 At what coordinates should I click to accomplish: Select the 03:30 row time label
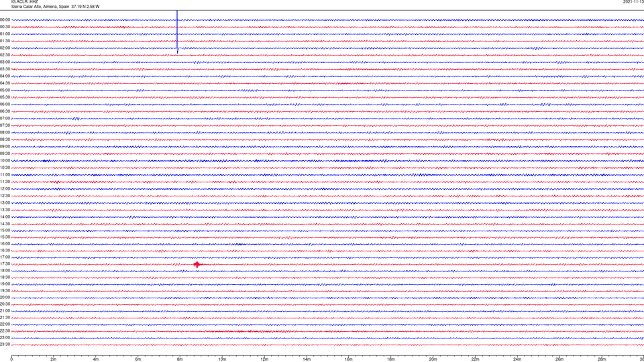point(5,69)
